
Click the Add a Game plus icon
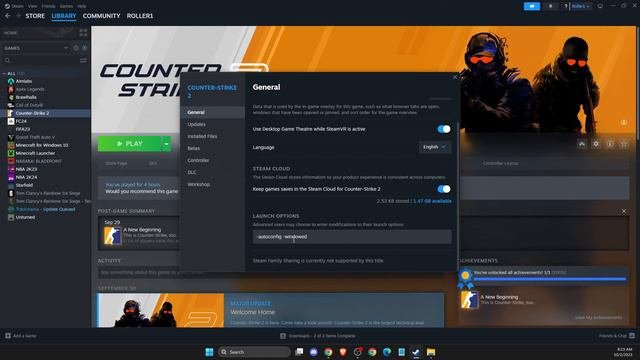point(8,336)
